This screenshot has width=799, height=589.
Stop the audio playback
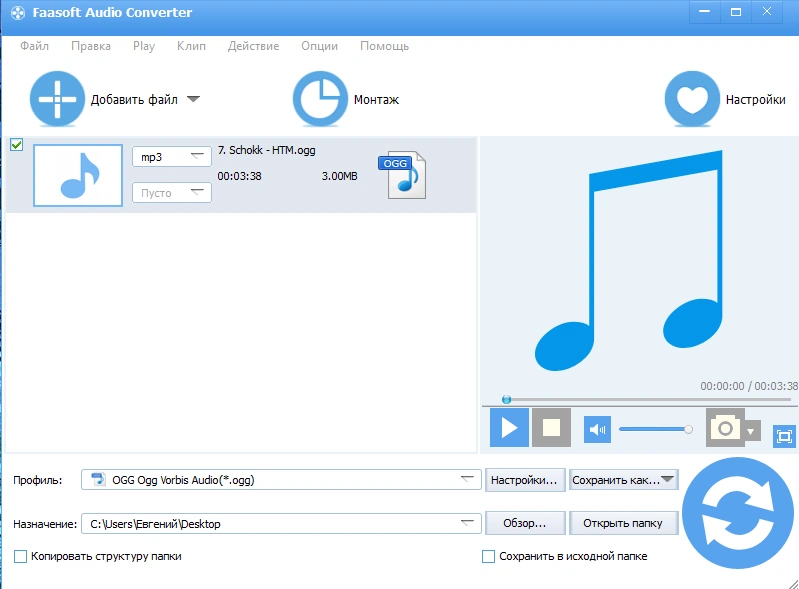tap(551, 427)
